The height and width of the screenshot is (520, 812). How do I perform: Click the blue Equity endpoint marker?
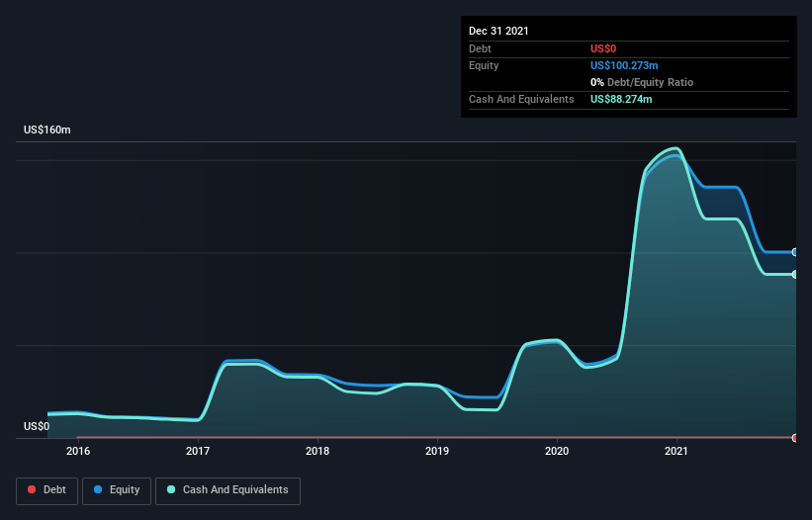pos(795,252)
